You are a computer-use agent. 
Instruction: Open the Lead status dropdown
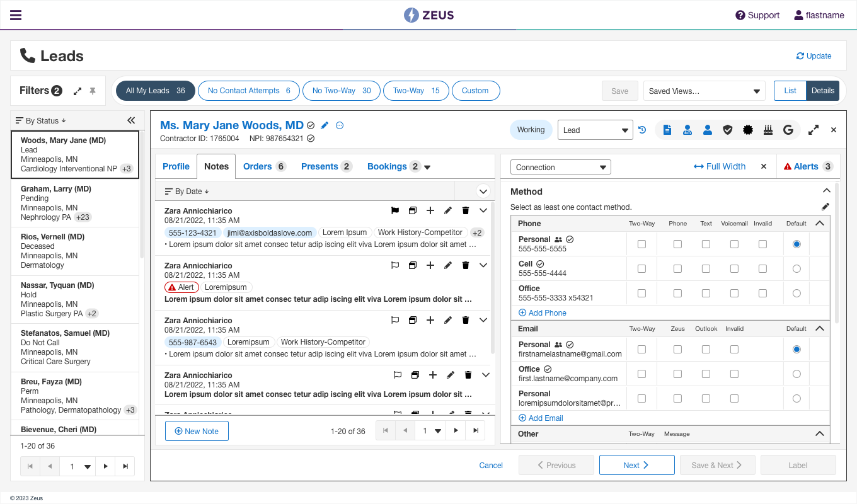[x=595, y=130]
